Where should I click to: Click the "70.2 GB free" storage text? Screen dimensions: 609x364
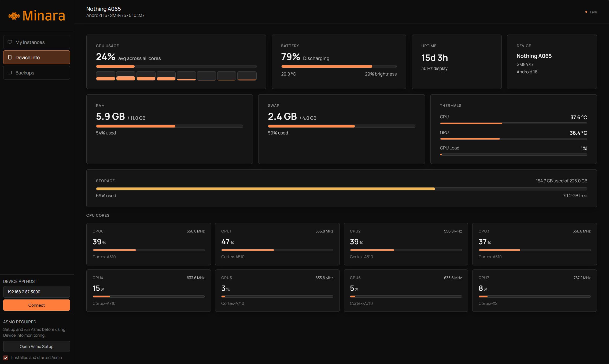(575, 196)
